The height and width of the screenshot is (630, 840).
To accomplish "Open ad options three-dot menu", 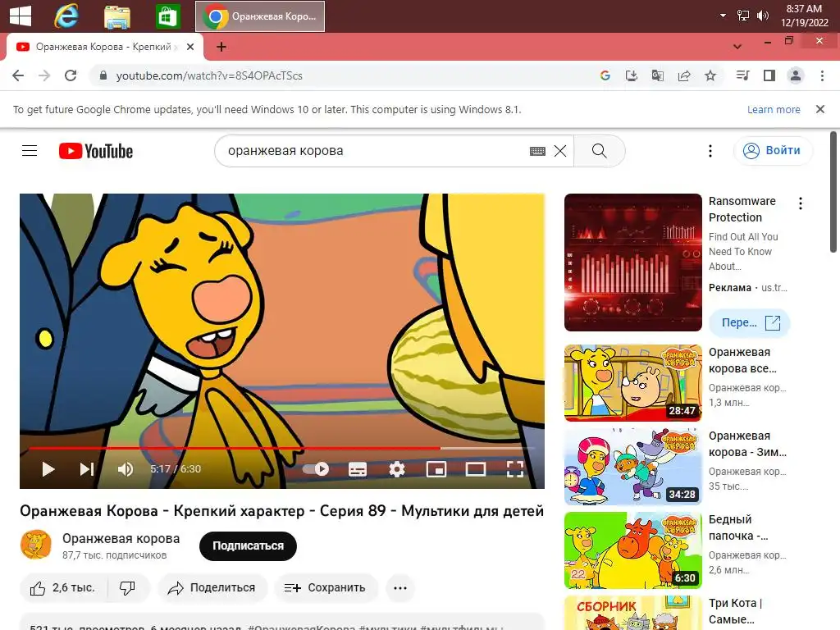I will [801, 203].
